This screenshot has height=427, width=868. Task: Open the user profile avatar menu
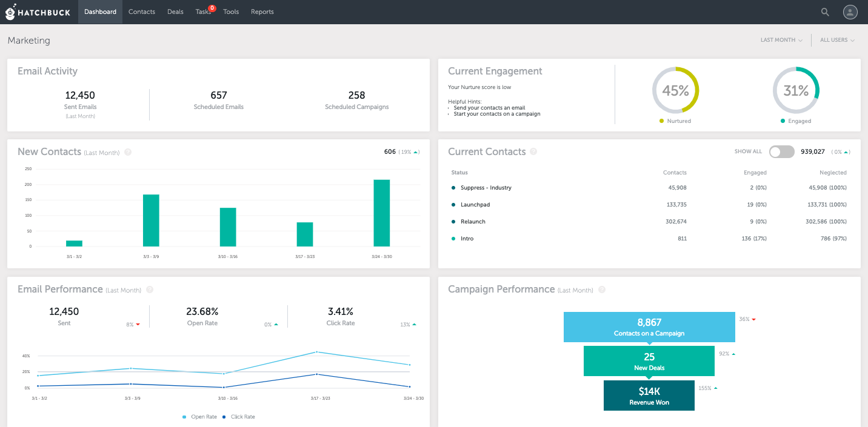[850, 12]
